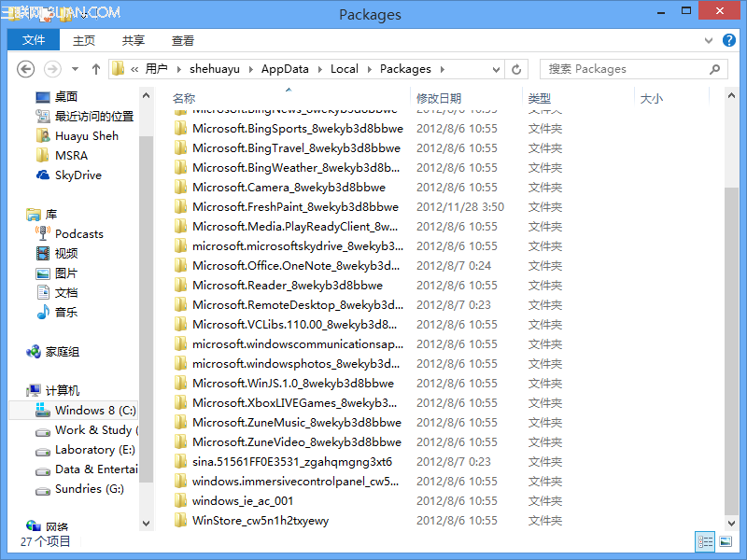Navigate up one folder level

96,68
